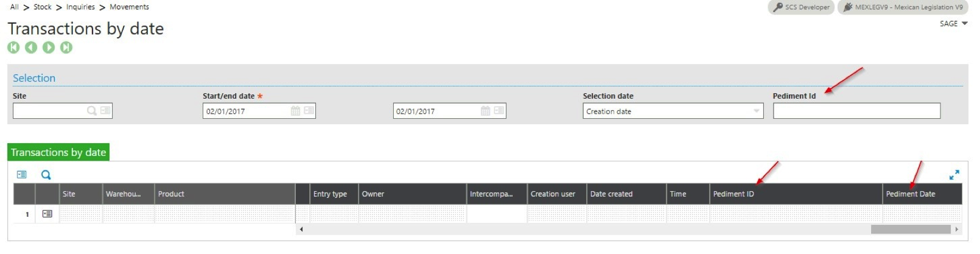Click the Pediment Id input field
980x254 pixels.
(x=856, y=111)
